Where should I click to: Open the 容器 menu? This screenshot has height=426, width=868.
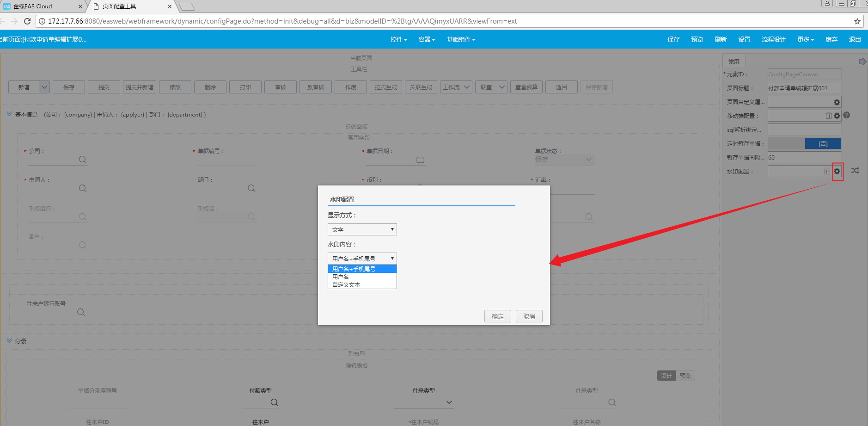click(x=427, y=40)
